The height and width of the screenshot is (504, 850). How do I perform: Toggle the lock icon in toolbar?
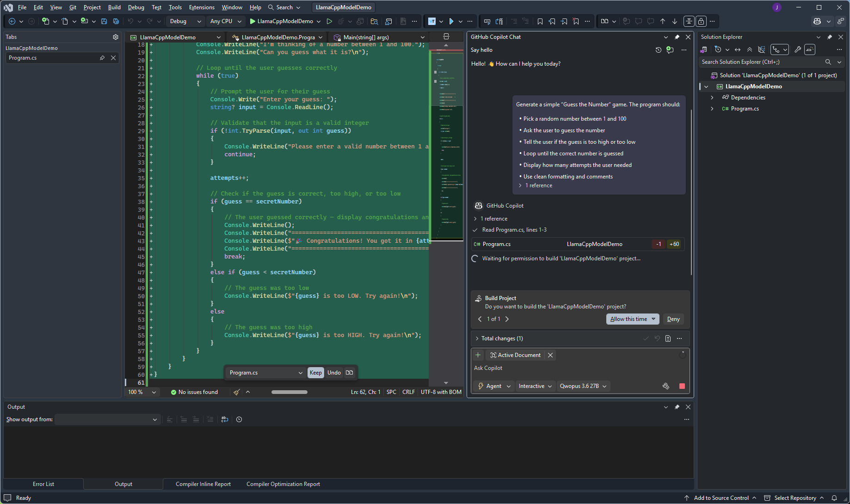701,21
